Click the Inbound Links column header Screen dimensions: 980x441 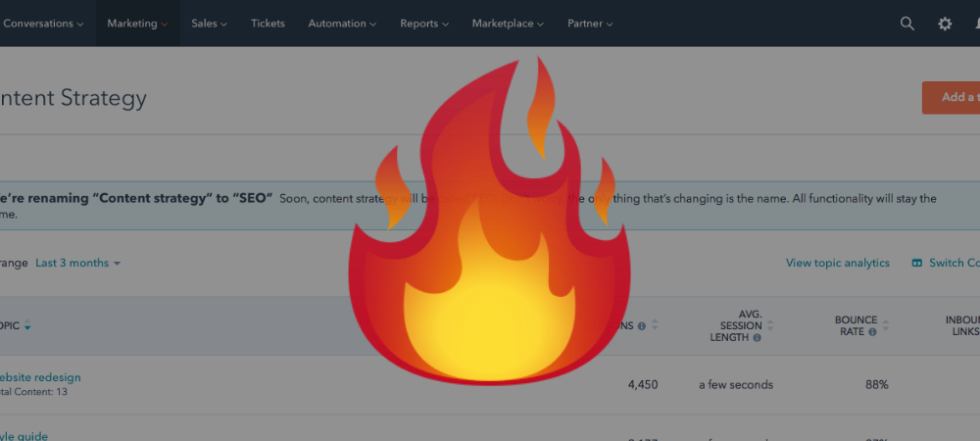point(962,325)
